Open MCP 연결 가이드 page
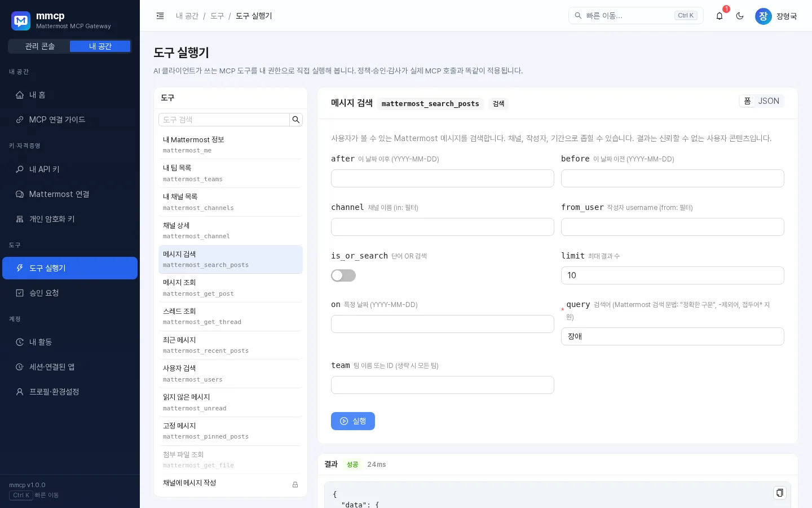 point(70,120)
